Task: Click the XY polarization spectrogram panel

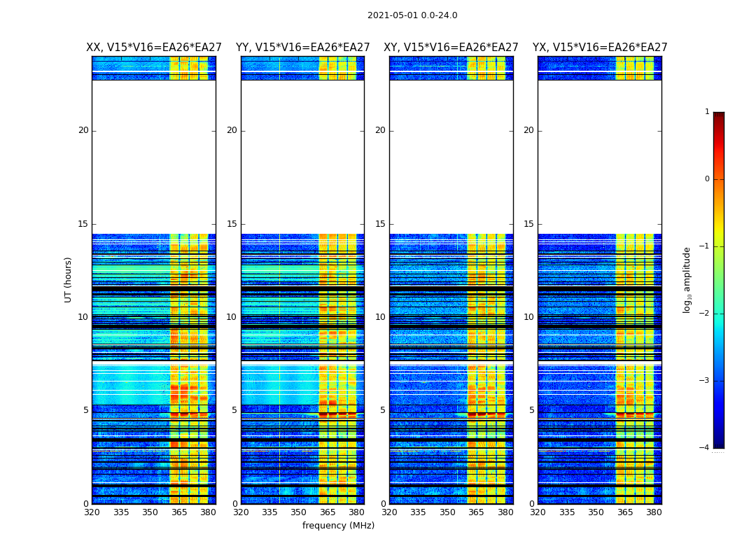Action: tap(451, 280)
